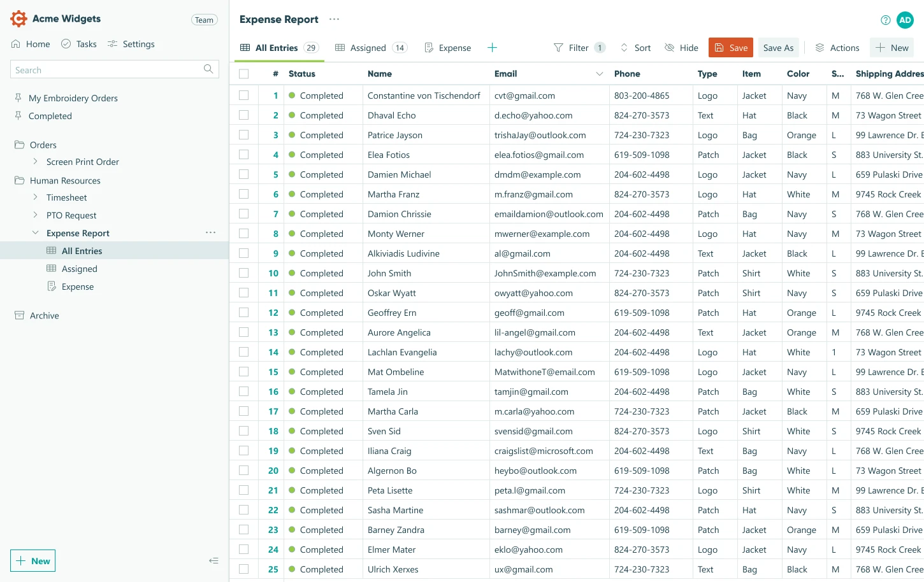Tick the checkbox for row 22 Sasha Martine
Image resolution: width=924 pixels, height=582 pixels.
click(x=243, y=510)
